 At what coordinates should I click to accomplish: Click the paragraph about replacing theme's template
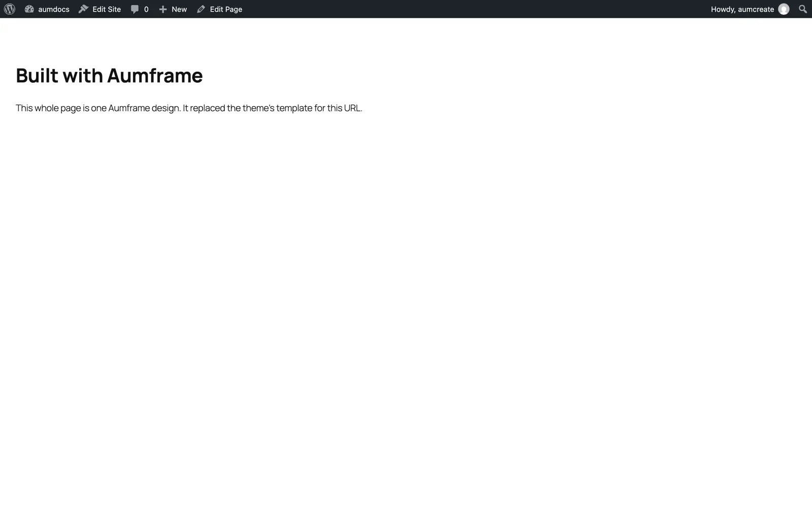[x=189, y=108]
